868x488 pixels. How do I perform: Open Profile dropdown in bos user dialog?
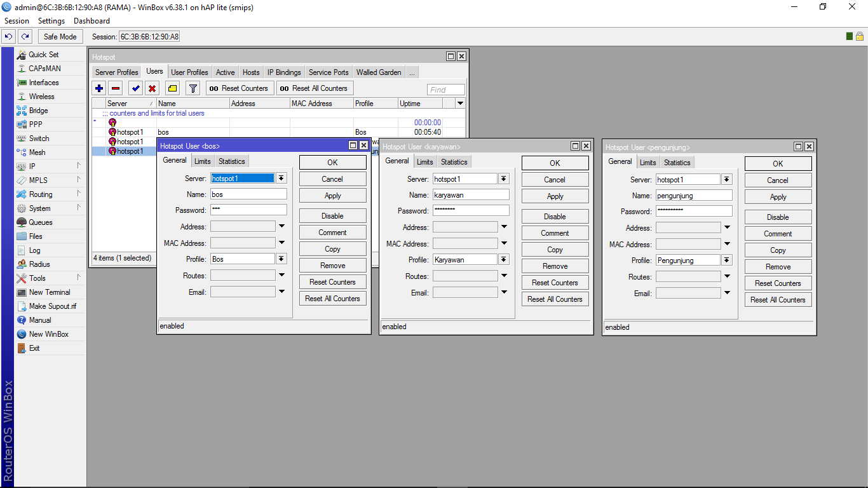(x=281, y=259)
